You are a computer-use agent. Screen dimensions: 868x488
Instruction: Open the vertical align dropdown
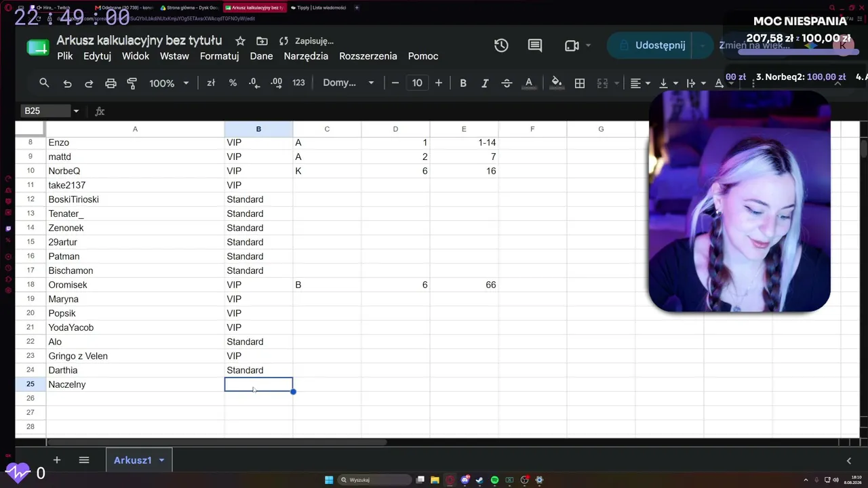[668, 83]
